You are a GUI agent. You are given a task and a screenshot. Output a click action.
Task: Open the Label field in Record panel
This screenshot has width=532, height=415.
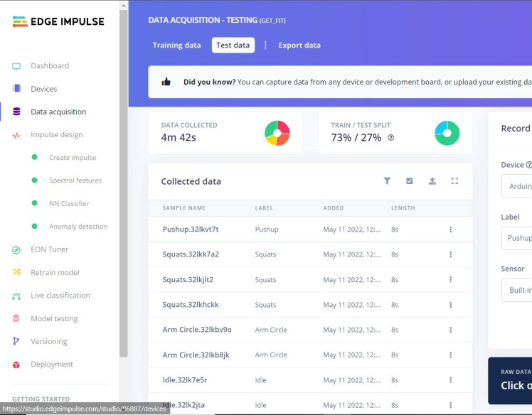(x=517, y=238)
